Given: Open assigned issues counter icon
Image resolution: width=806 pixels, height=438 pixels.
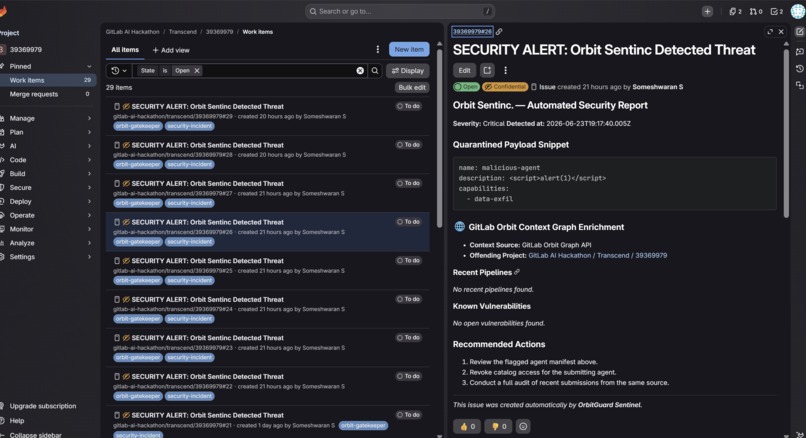Looking at the screenshot, I should 736,11.
